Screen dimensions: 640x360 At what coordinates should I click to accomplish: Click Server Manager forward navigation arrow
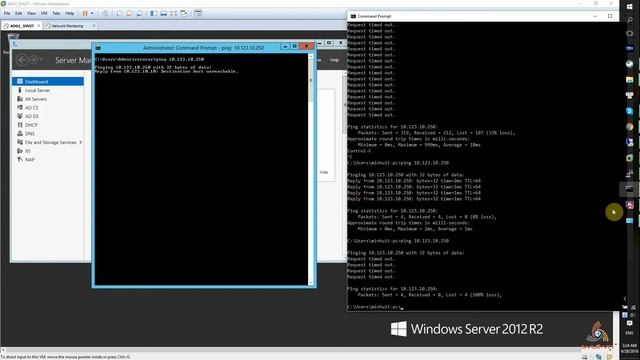(x=33, y=60)
